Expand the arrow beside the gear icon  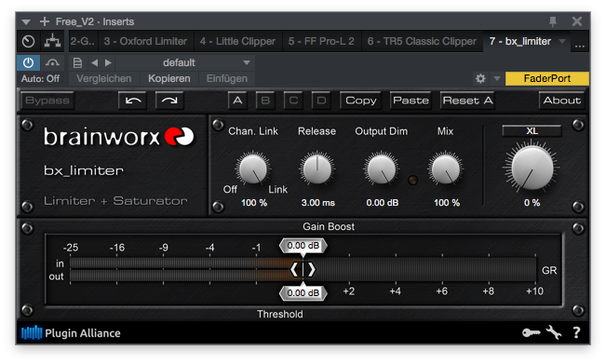[497, 79]
